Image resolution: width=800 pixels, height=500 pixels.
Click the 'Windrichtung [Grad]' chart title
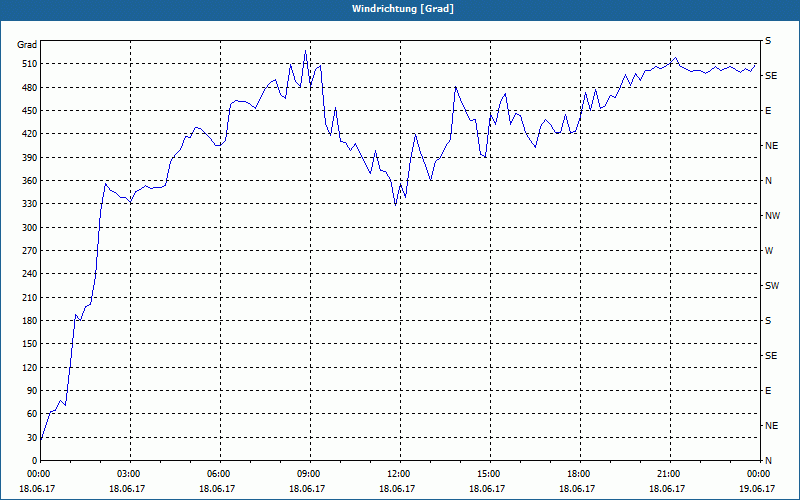click(x=402, y=9)
